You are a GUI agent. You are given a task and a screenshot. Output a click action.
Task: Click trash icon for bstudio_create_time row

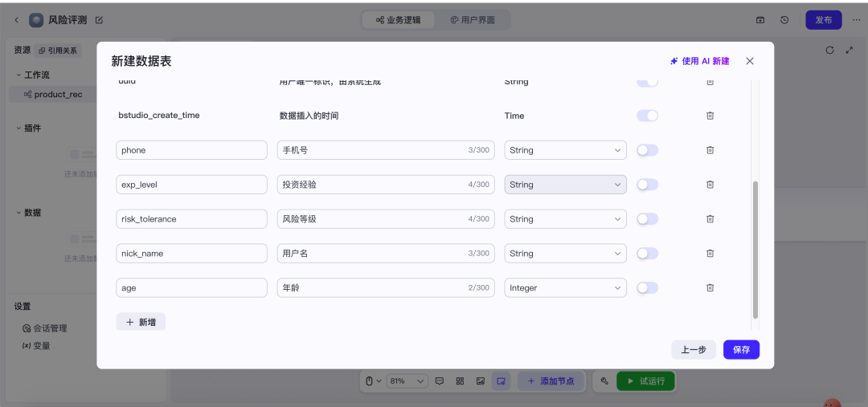(710, 116)
